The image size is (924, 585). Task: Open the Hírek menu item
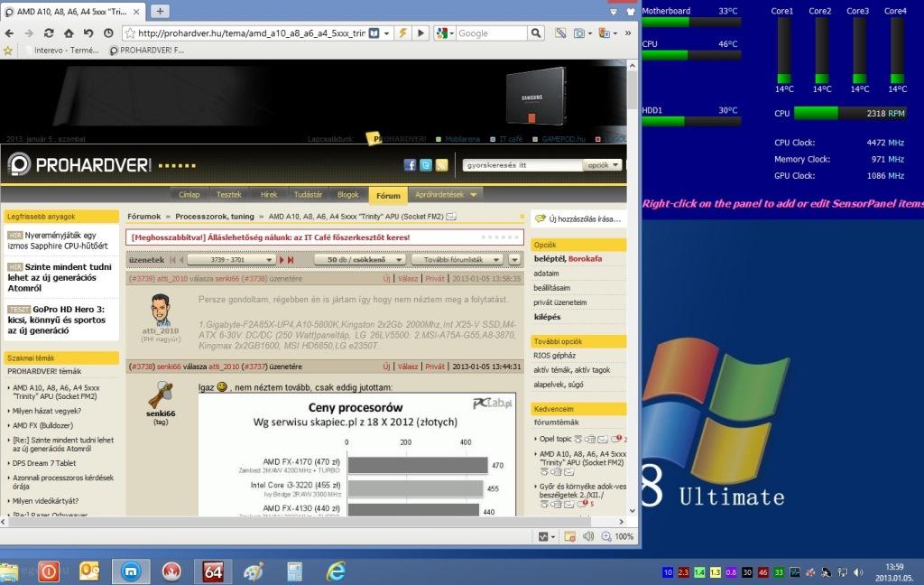[269, 195]
